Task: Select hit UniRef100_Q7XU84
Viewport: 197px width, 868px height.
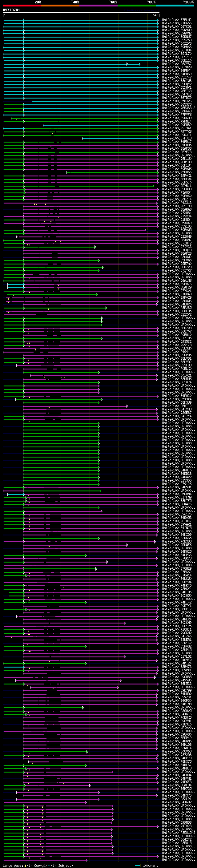Action: tap(176, 213)
